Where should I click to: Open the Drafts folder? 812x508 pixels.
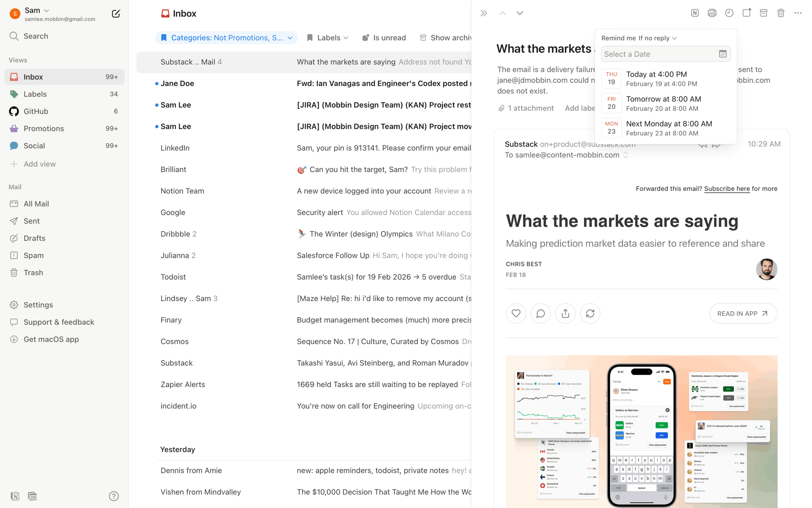coord(64,238)
